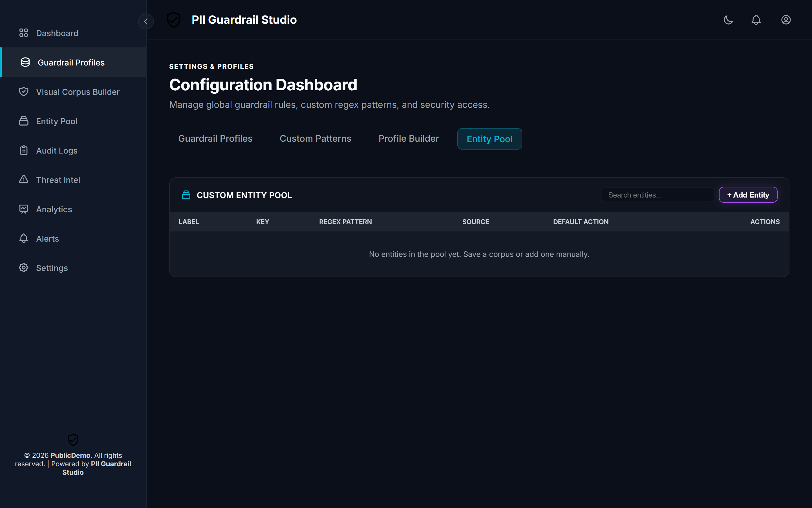Click the ACTIONS column header
Viewport: 812px width, 508px height.
(x=765, y=222)
